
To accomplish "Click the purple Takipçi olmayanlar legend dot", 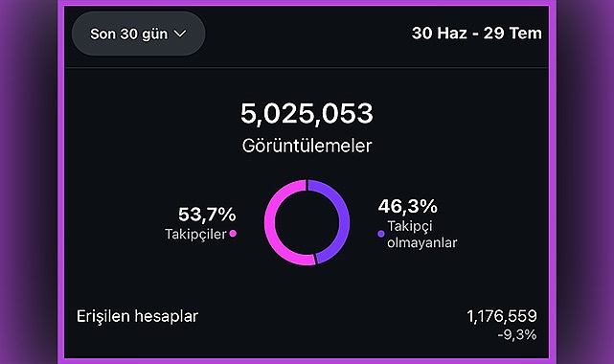I will tap(381, 234).
